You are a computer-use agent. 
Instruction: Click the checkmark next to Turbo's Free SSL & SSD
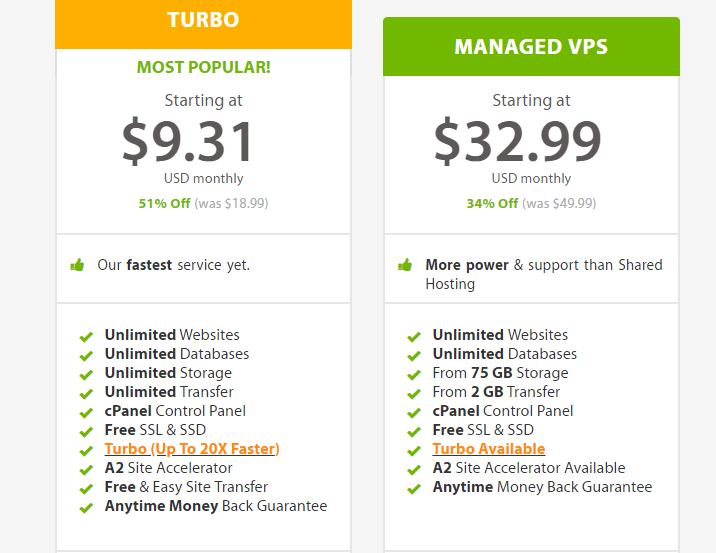tap(87, 431)
